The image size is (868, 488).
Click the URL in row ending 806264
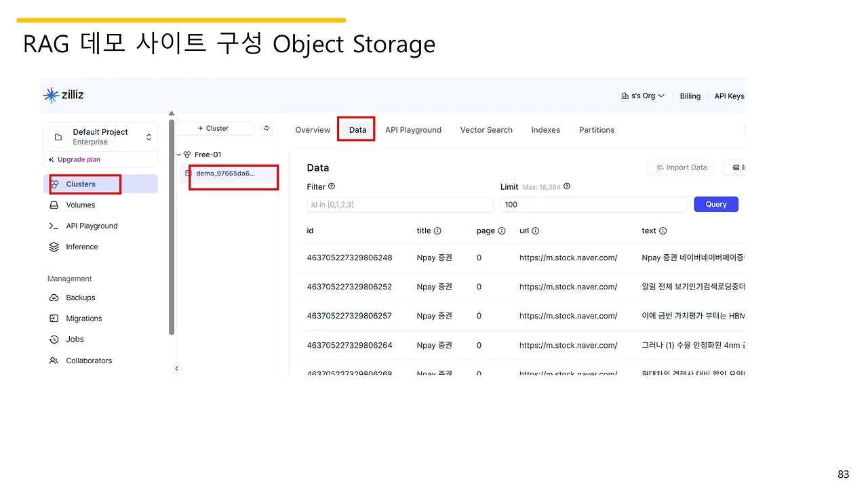coord(568,346)
